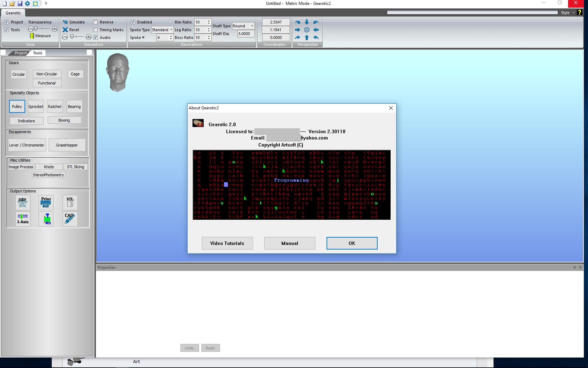
Task: Click the Video Tutorials button
Action: 227,243
